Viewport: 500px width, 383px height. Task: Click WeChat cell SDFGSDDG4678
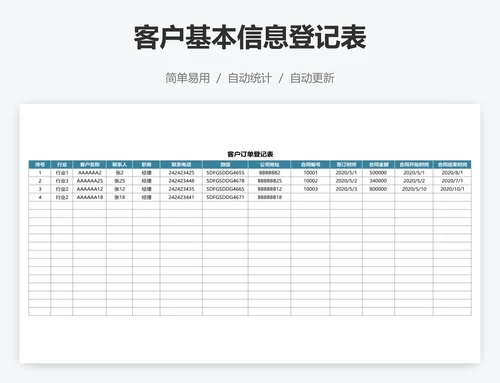pos(225,181)
